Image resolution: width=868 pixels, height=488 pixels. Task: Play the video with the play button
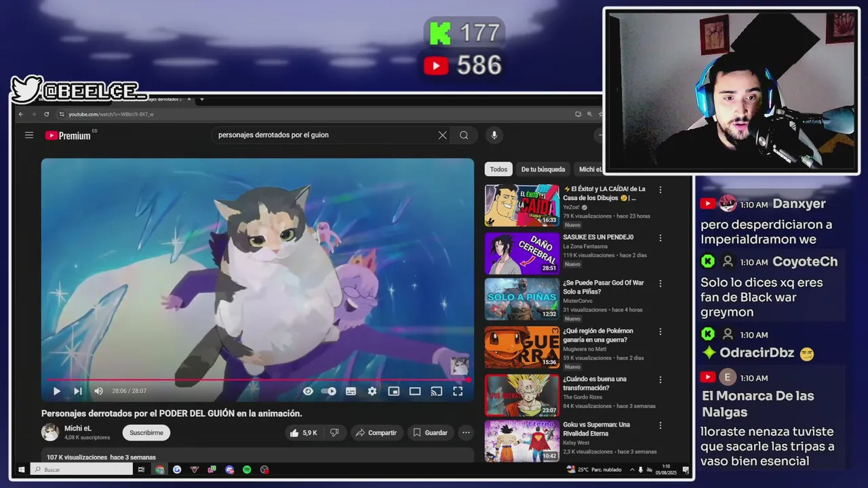pyautogui.click(x=57, y=391)
